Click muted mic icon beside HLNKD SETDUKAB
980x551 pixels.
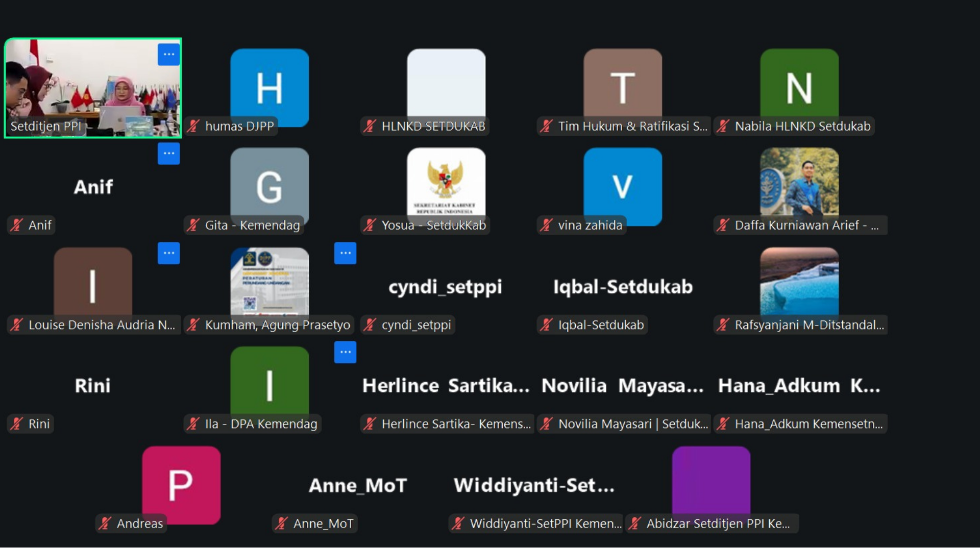click(x=370, y=126)
